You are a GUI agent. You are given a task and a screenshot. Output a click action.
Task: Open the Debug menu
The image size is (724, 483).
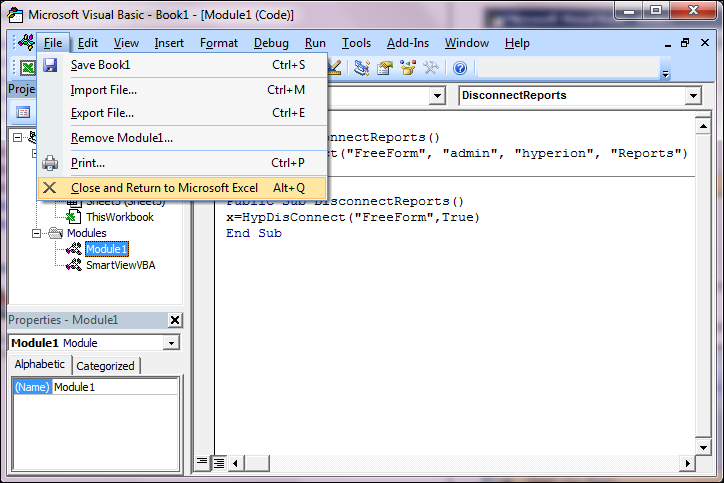tap(271, 43)
